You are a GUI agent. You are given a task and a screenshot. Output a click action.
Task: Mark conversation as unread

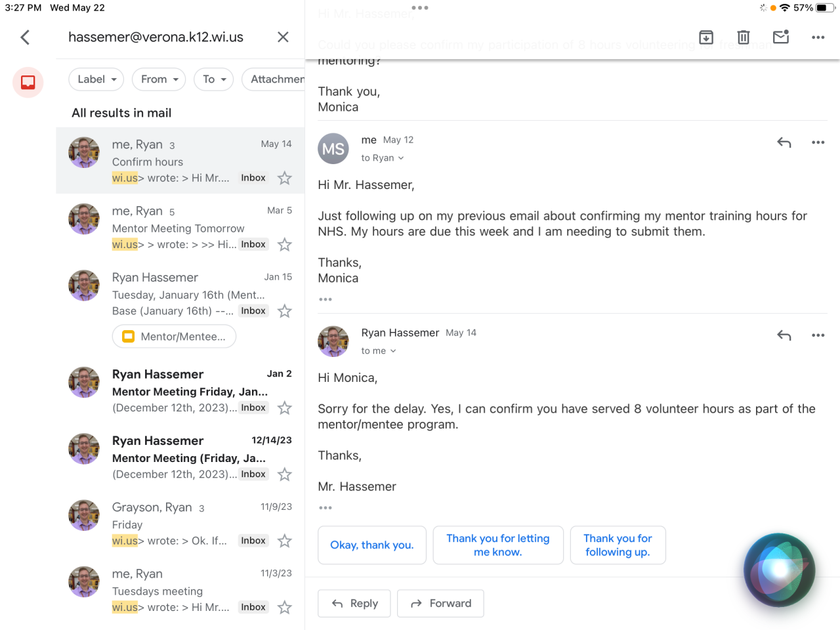tap(781, 37)
